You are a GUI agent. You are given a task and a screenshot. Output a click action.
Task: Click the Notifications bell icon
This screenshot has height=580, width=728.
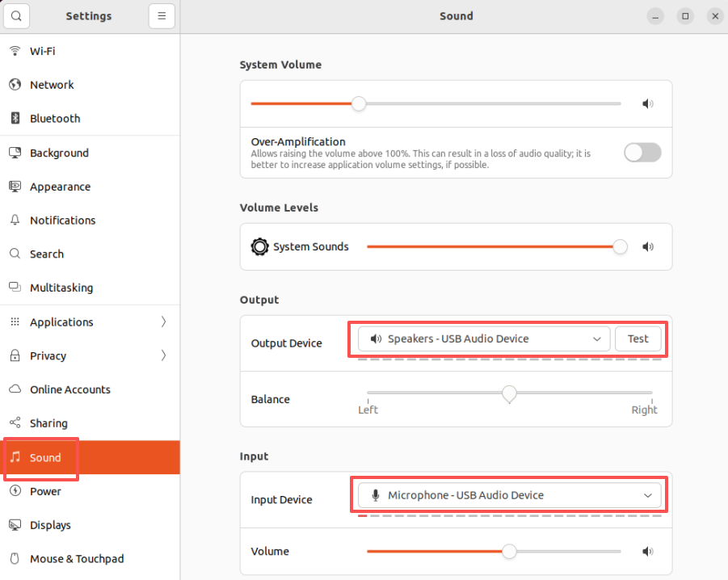(x=15, y=220)
